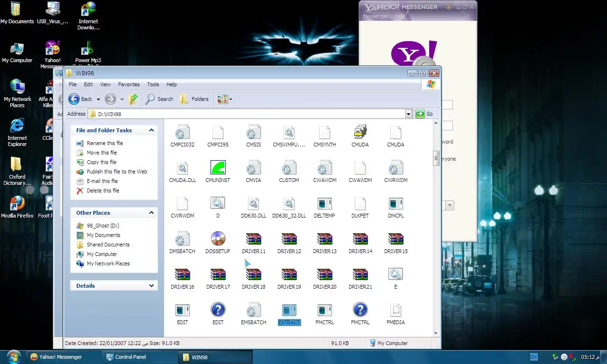The height and width of the screenshot is (364, 607).
Task: Open the File menu
Action: coord(73,84)
